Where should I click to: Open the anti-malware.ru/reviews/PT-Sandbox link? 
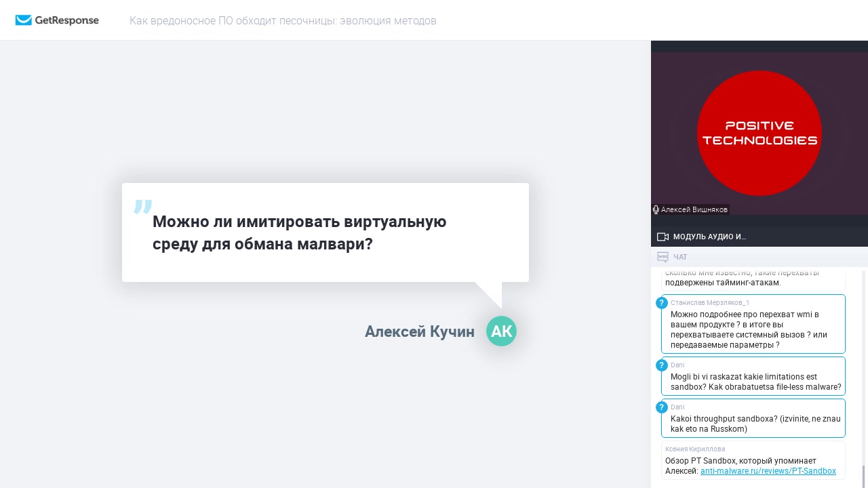coord(768,471)
